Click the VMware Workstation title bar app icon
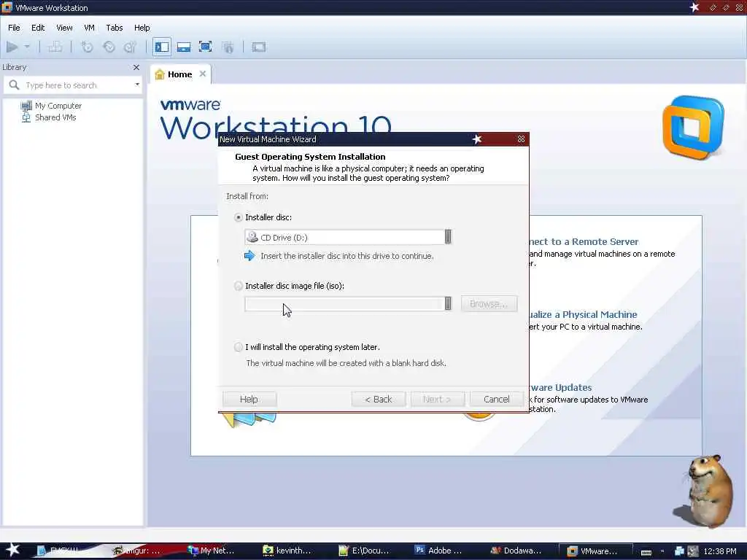Screen dimensions: 747x560 point(7,7)
